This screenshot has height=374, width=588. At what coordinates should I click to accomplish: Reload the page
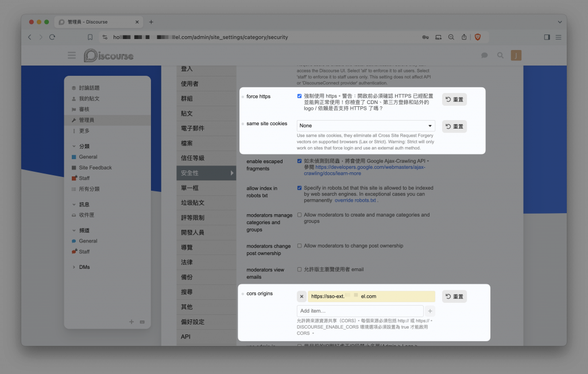click(52, 37)
